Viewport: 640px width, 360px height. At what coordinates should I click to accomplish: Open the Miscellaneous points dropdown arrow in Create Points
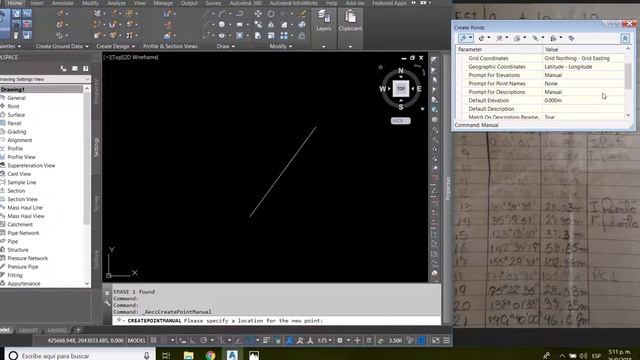point(471,38)
